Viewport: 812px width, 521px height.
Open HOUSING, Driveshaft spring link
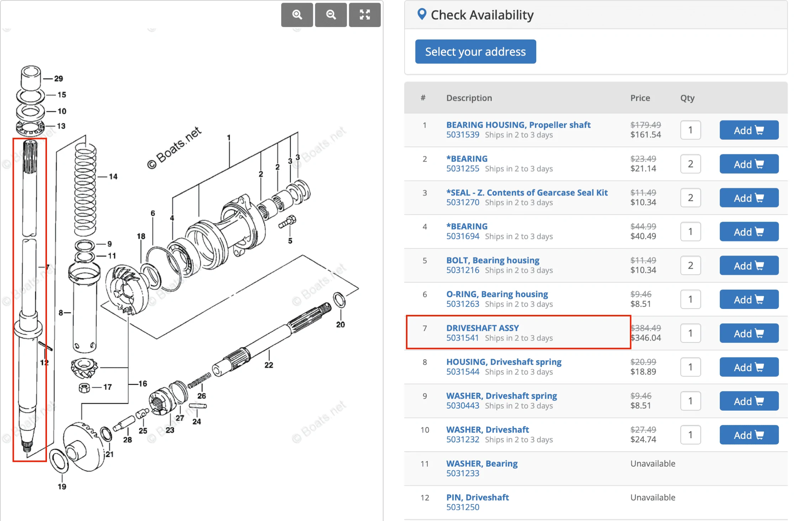(504, 362)
